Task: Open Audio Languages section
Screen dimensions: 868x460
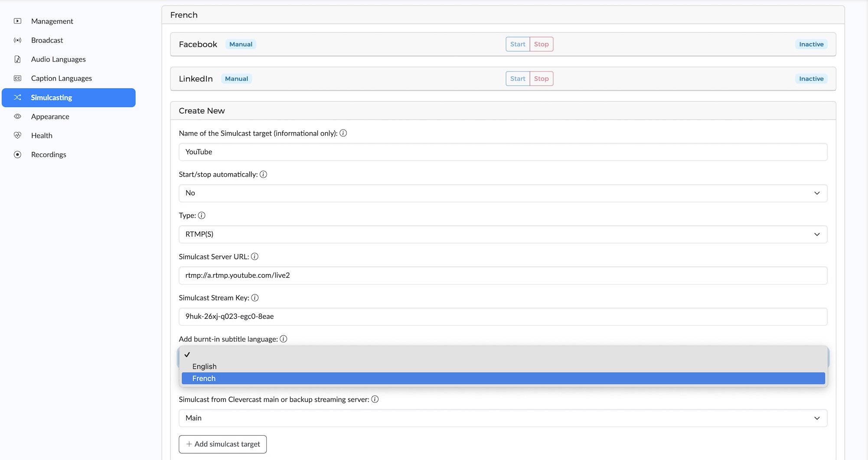Action: click(69, 59)
